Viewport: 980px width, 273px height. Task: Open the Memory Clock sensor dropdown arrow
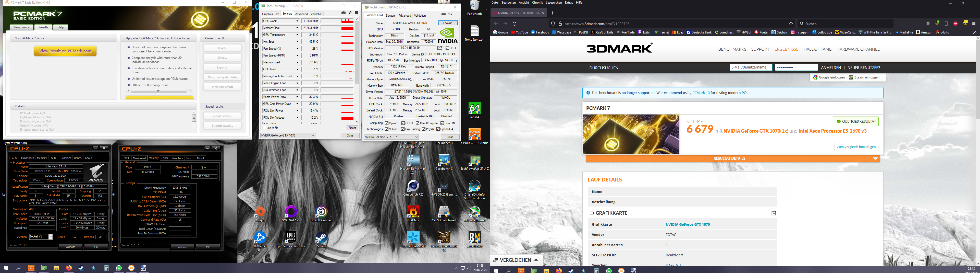point(297,28)
